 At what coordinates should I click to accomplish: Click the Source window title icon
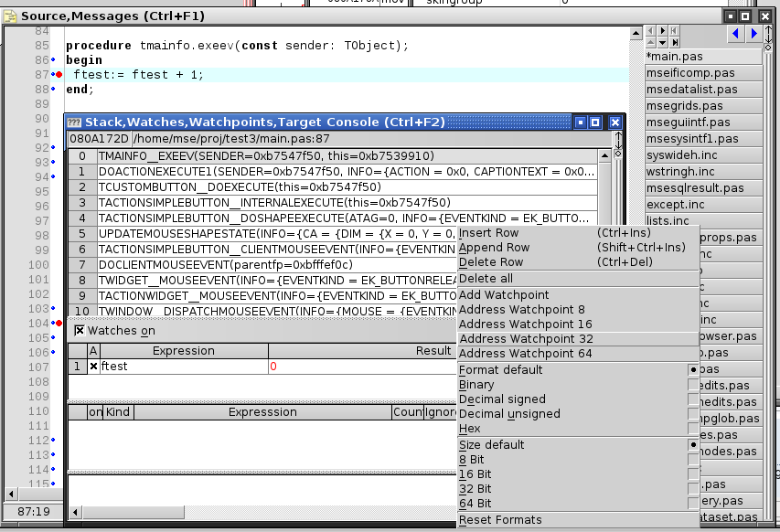[x=10, y=16]
